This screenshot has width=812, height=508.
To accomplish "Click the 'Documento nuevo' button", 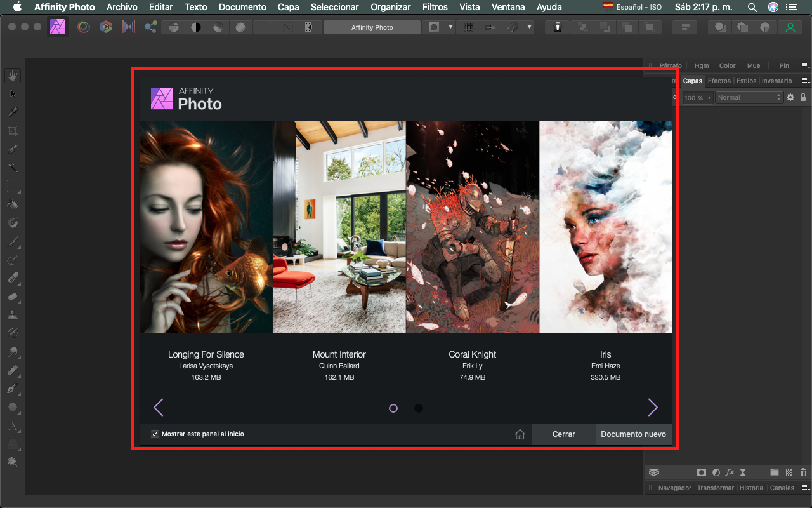I will (x=633, y=434).
